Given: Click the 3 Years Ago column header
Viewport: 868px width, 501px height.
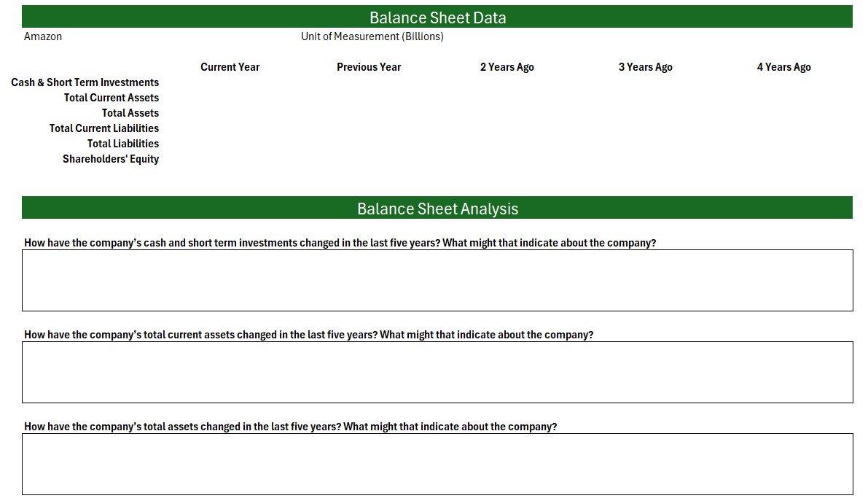Looking at the screenshot, I should coord(645,66).
